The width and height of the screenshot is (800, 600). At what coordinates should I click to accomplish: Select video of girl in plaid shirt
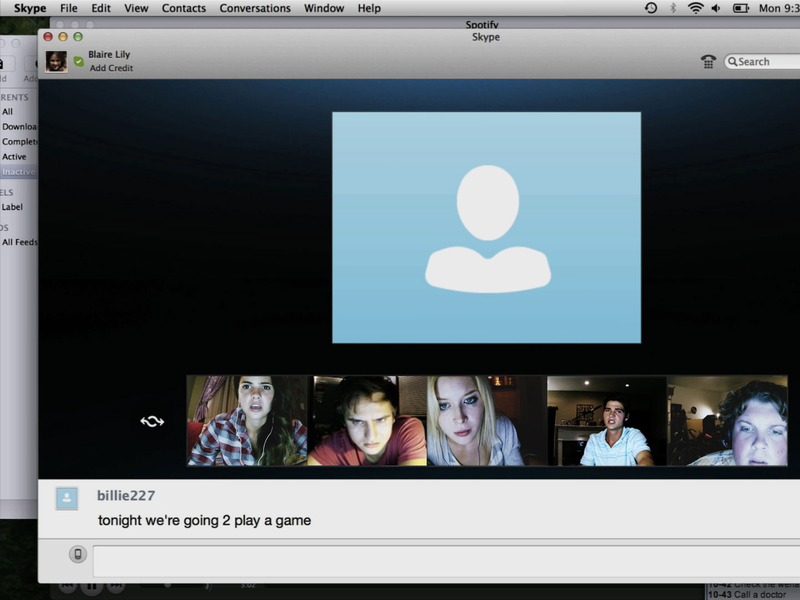(x=247, y=420)
